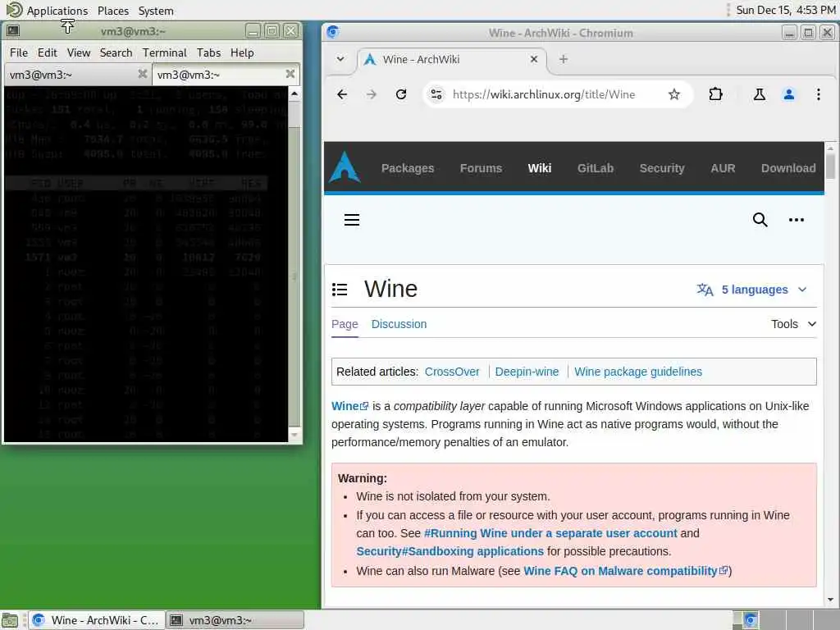840x630 pixels.
Task: Open the terminal Tabs menu
Action: [208, 52]
